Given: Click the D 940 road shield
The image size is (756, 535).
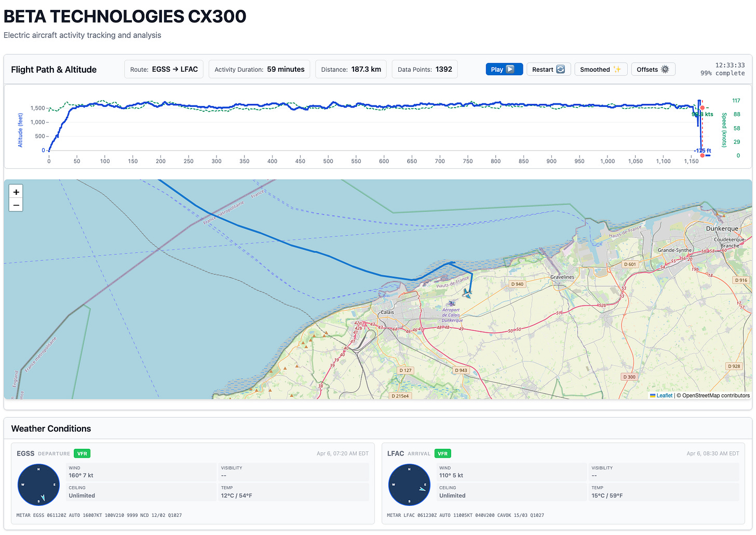Looking at the screenshot, I should 517,284.
